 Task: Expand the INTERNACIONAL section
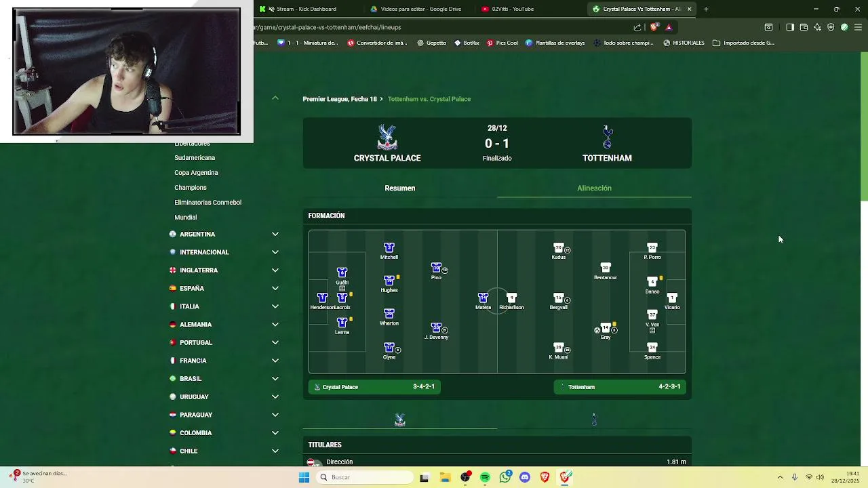tap(275, 252)
